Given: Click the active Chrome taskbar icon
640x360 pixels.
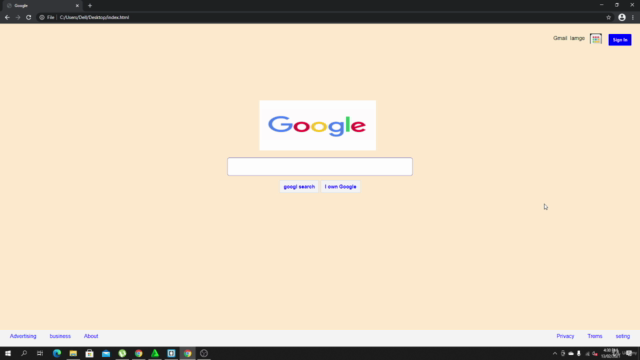Looking at the screenshot, I should tap(187, 353).
